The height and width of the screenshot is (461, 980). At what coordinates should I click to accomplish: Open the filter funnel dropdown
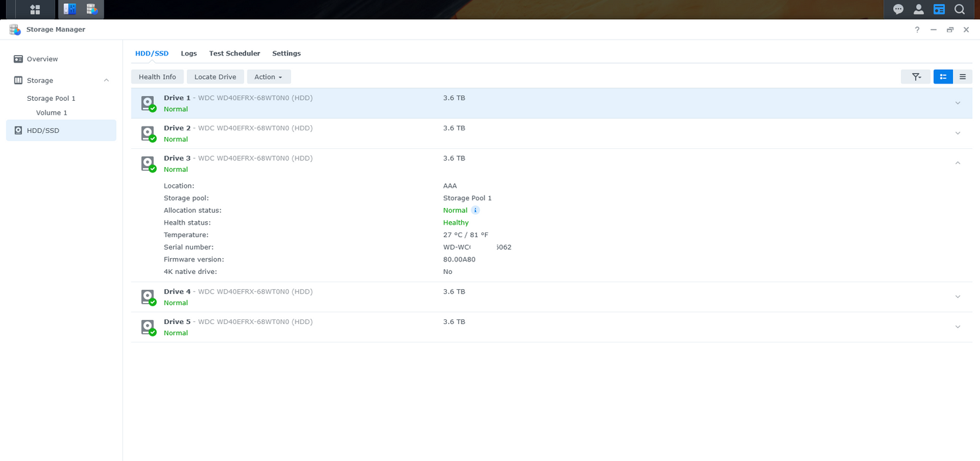916,76
